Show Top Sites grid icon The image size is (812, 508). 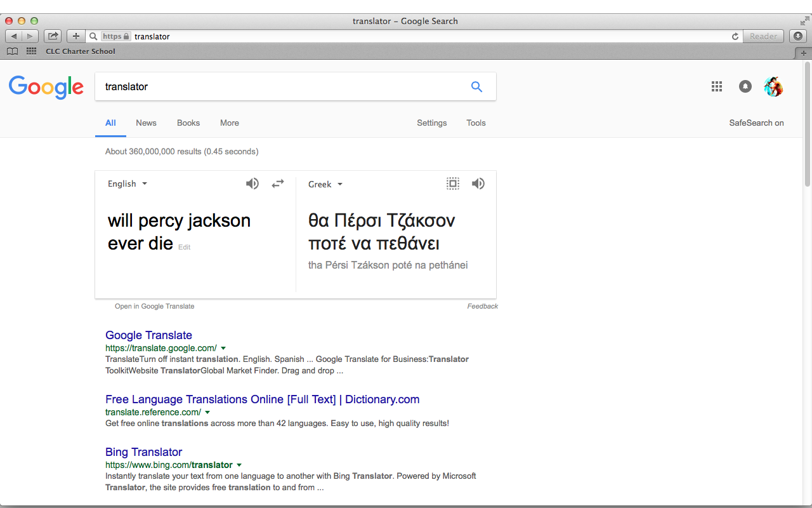click(x=31, y=51)
